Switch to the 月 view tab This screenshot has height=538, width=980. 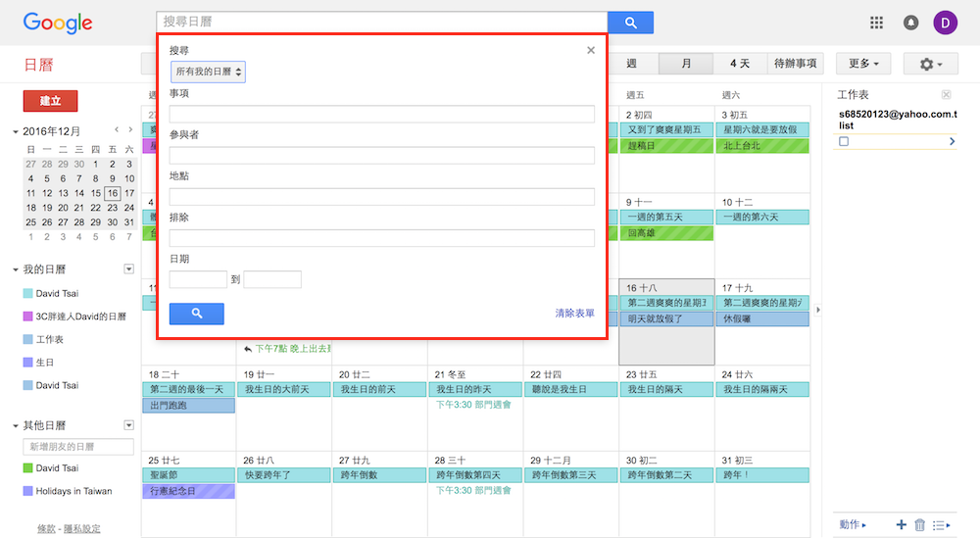pos(686,64)
